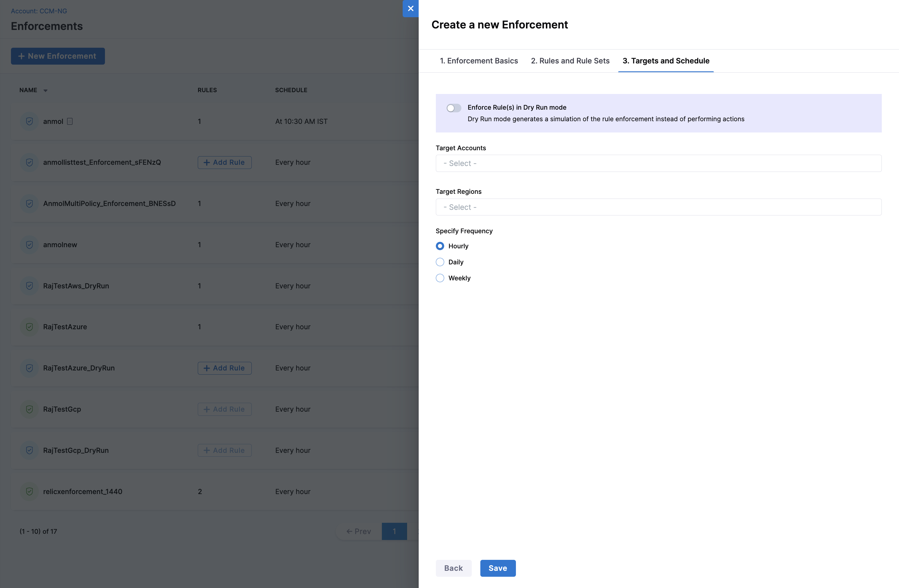
Task: Open the Target Accounts select dropdown
Action: [658, 163]
